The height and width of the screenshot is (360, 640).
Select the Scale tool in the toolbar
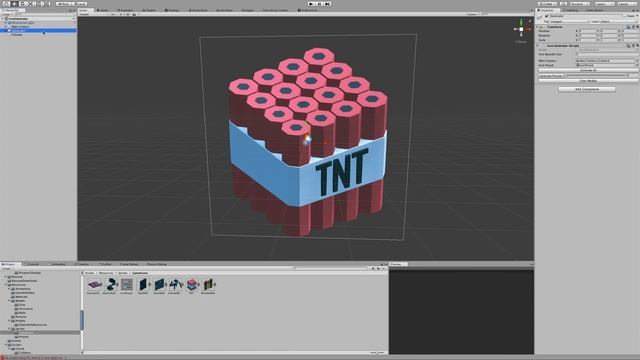31,4
